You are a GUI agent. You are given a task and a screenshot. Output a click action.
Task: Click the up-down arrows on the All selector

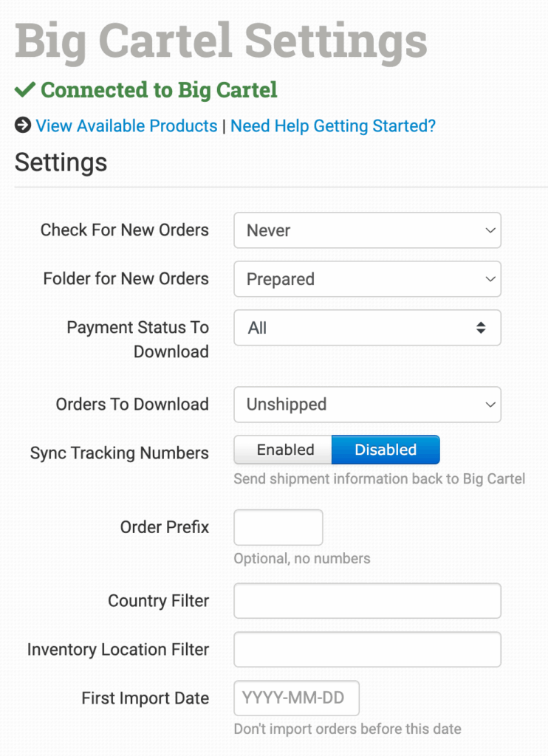pyautogui.click(x=481, y=328)
